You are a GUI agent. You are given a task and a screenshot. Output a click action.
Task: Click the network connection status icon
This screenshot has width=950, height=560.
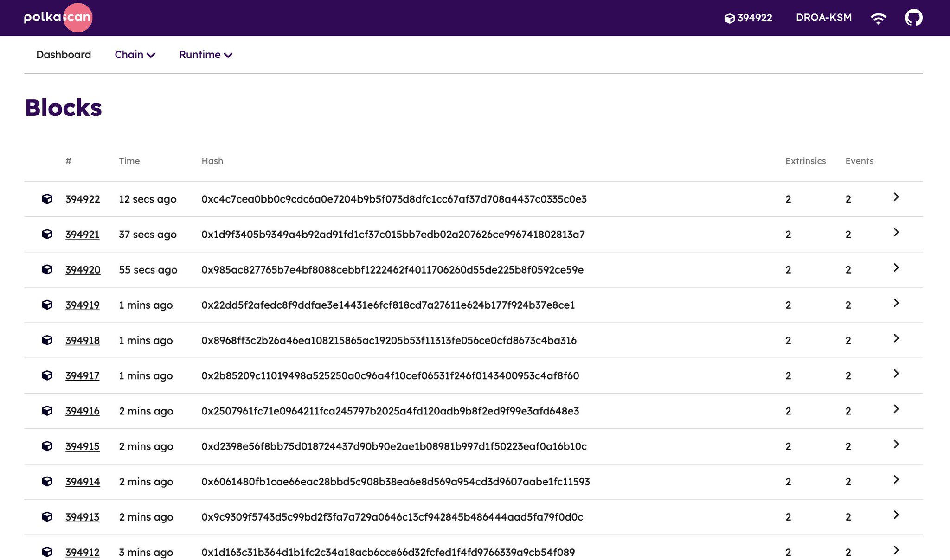pos(879,18)
